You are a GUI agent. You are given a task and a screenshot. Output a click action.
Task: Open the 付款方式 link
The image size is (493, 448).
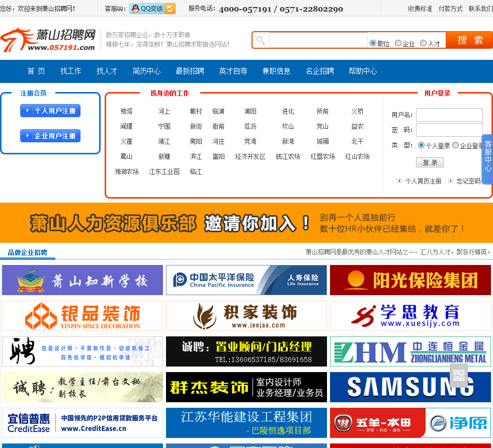[450, 9]
